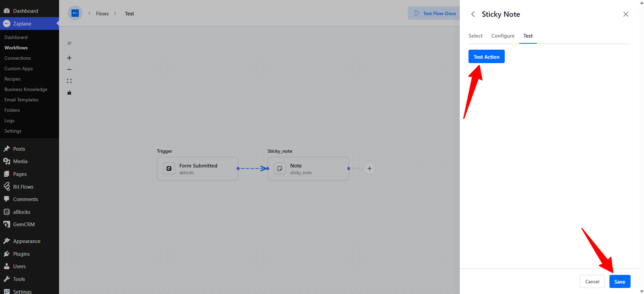Zoom out on the flow canvas
Screen dimensions: 644x294
click(69, 69)
